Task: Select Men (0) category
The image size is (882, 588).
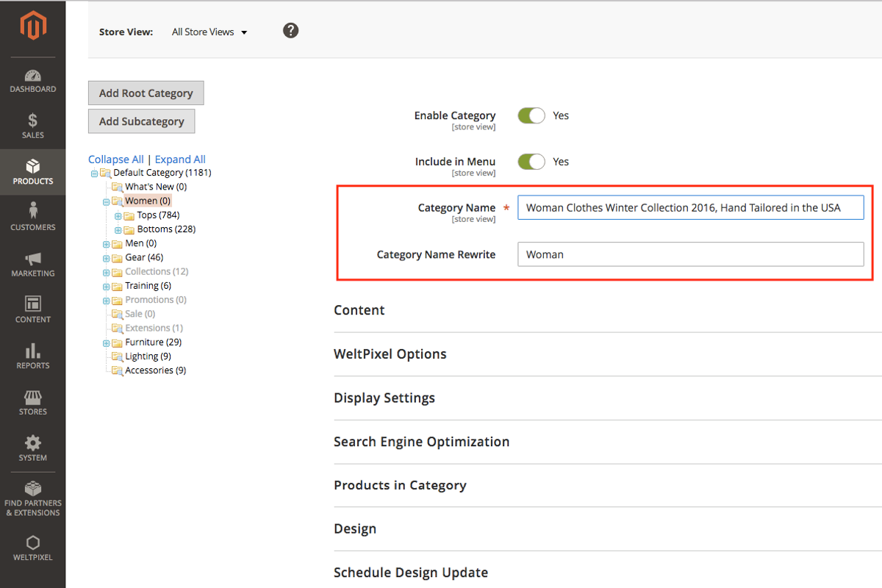Action: 140,243
